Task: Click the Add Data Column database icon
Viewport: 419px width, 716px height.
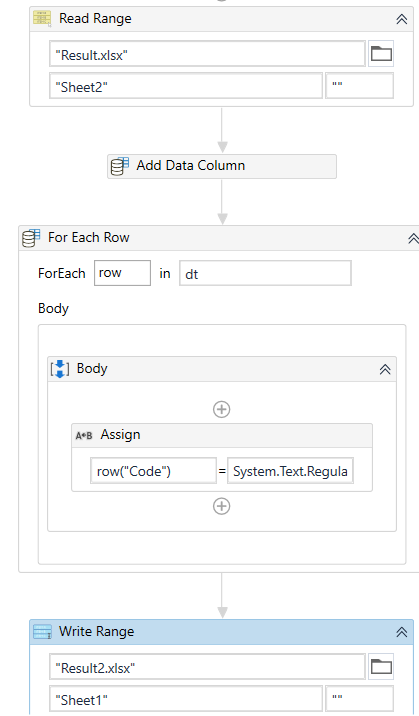Action: pos(120,166)
